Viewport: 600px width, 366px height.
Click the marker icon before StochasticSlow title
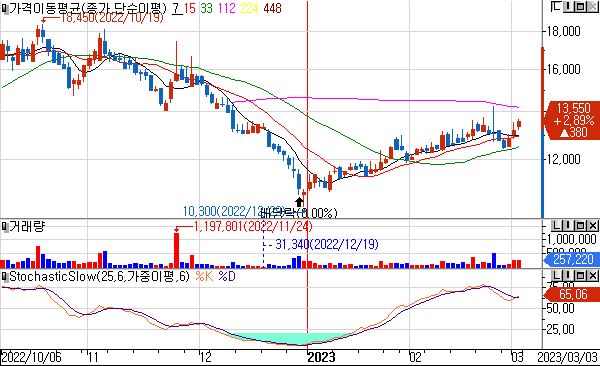tap(5, 276)
